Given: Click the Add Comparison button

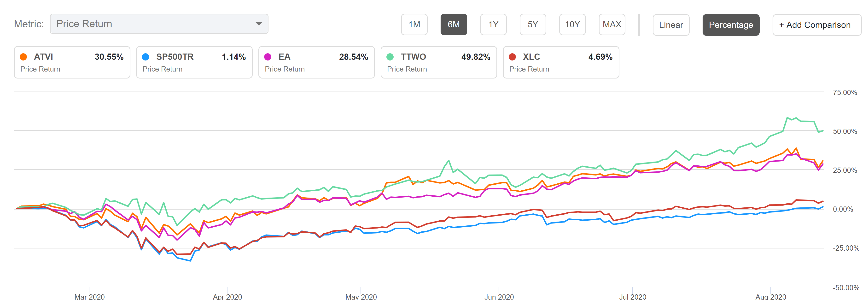Looking at the screenshot, I should [x=816, y=25].
